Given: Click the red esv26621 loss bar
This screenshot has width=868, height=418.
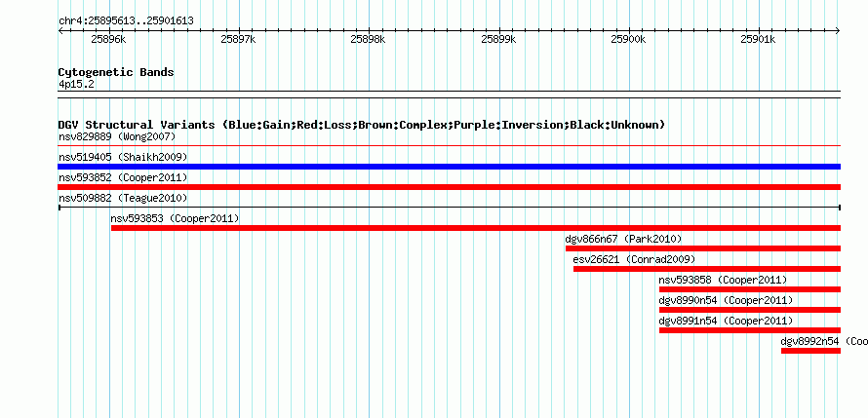Looking at the screenshot, I should point(707,269).
